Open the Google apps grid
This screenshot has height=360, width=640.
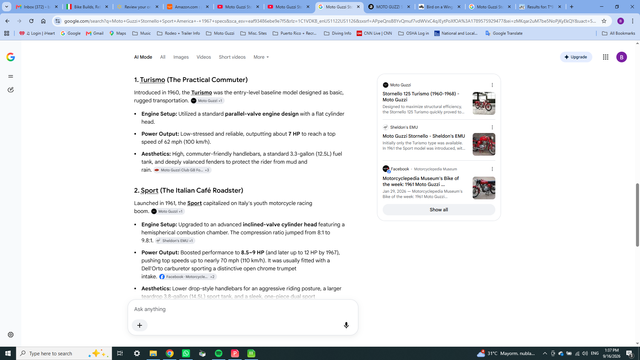(605, 57)
